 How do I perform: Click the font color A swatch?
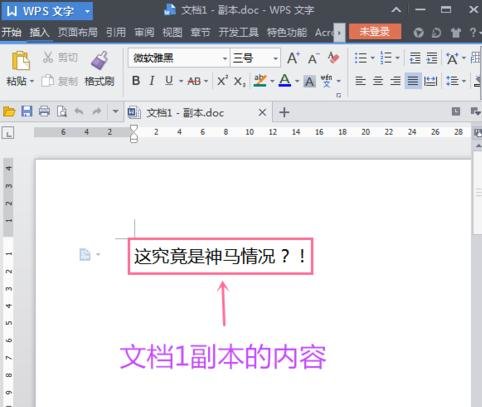click(x=285, y=81)
